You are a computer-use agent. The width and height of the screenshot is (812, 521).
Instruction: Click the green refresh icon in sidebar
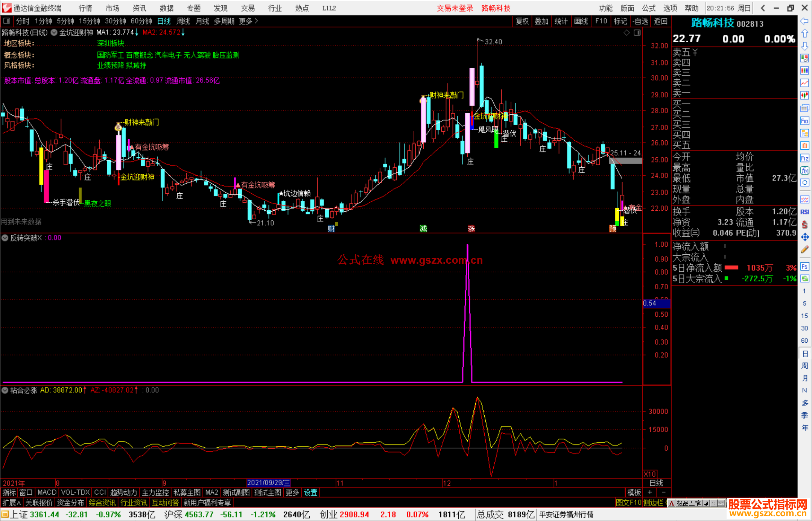click(x=804, y=279)
